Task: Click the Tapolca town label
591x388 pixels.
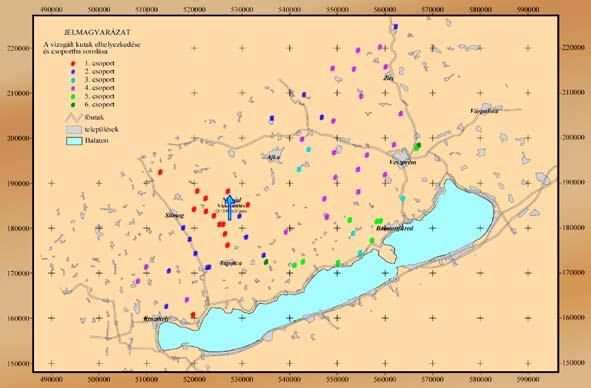Action: click(x=231, y=263)
